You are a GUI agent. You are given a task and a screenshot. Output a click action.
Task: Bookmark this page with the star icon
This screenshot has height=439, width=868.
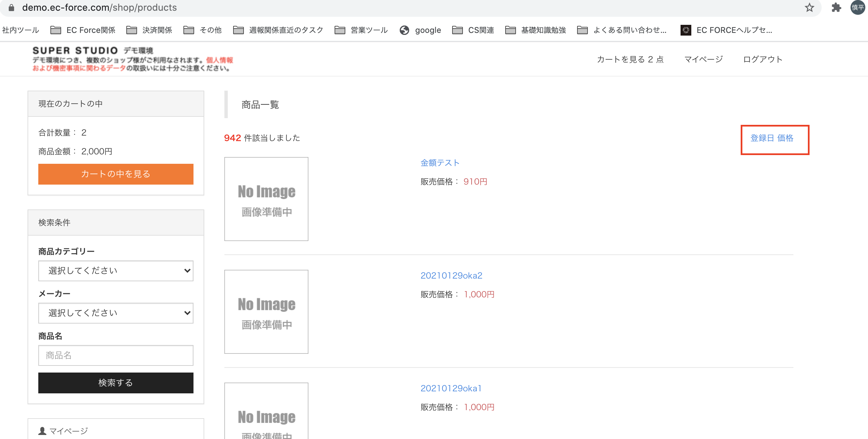point(809,7)
